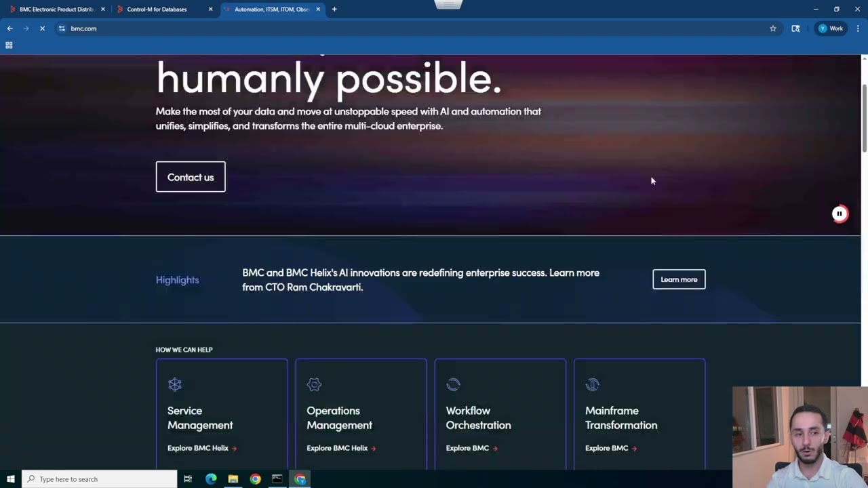Viewport: 868px width, 488px height.
Task: Open the Chrome three-dot menu
Action: (858, 28)
